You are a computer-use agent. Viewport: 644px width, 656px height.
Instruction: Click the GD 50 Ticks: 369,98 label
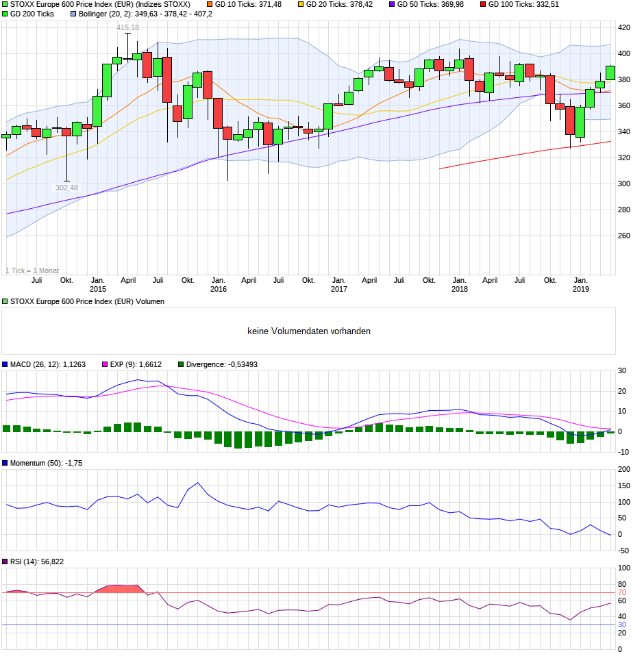[x=430, y=5]
